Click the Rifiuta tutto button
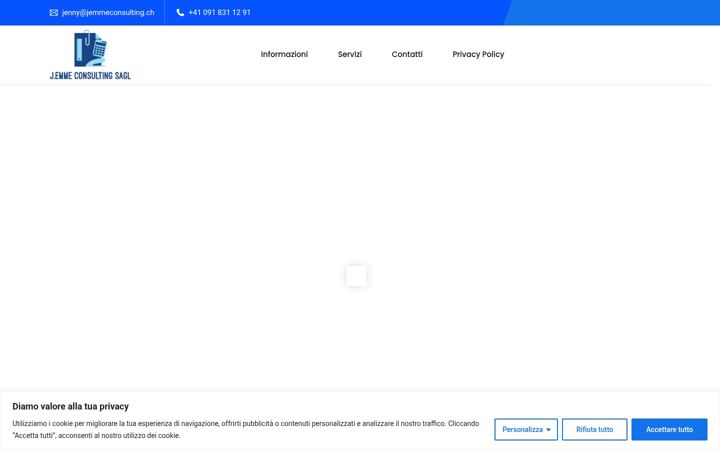Viewport: 720px width, 450px height. [x=595, y=429]
